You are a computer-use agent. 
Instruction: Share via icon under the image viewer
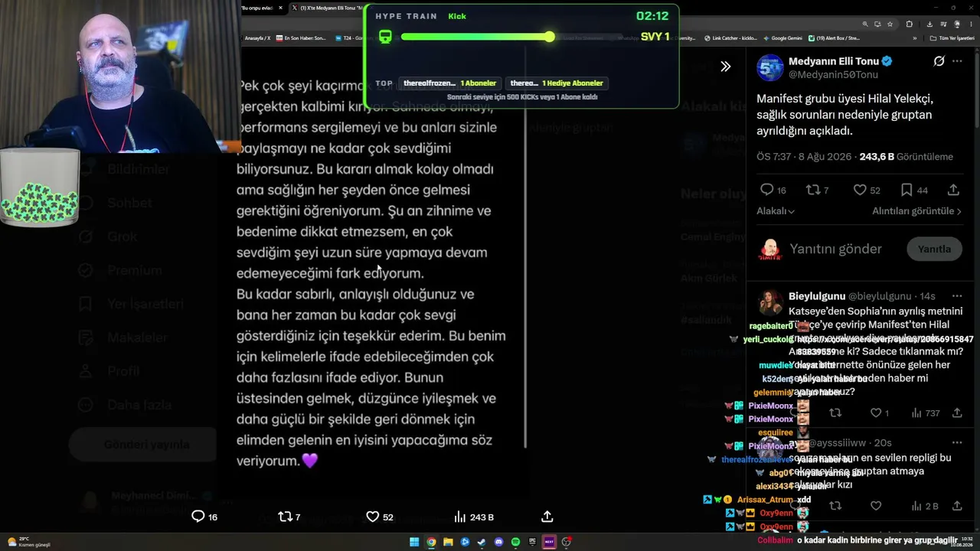(547, 517)
